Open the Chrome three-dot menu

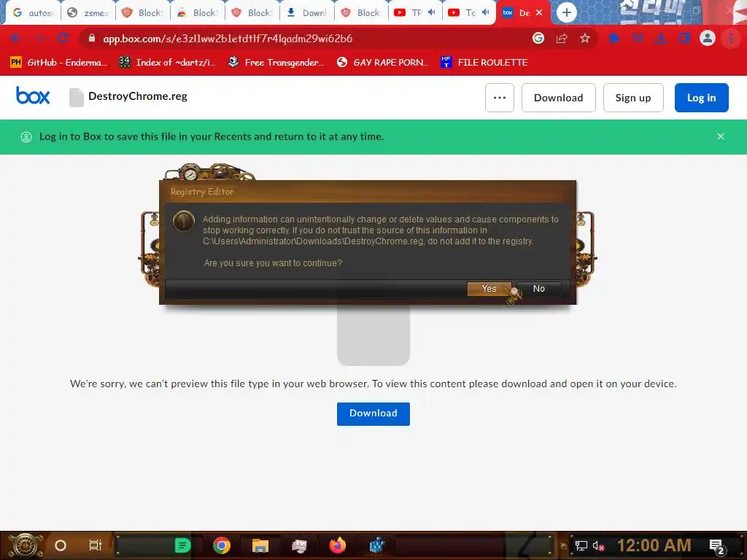click(x=731, y=38)
